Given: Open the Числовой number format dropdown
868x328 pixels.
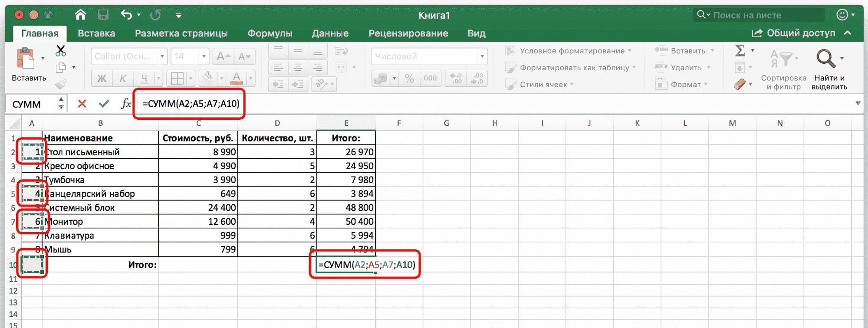Looking at the screenshot, I should pyautogui.click(x=482, y=56).
